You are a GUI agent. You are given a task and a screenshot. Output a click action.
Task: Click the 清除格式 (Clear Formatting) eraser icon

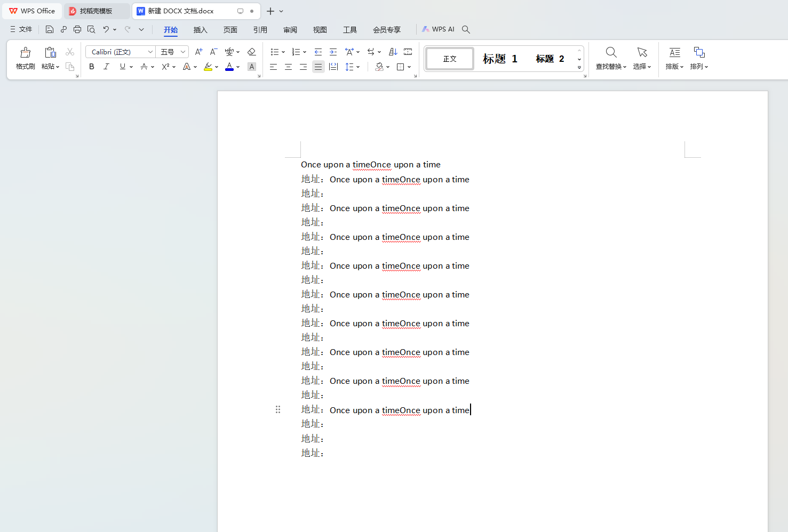pos(251,52)
